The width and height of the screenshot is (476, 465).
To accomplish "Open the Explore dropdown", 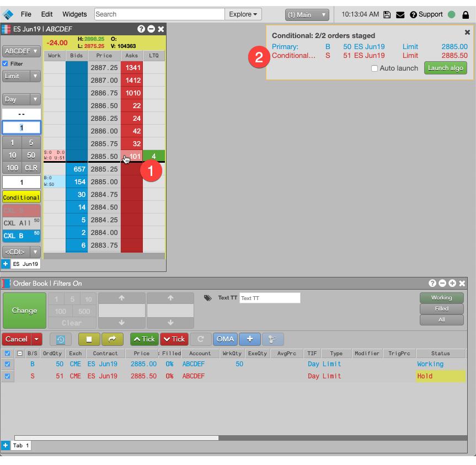I will (243, 14).
